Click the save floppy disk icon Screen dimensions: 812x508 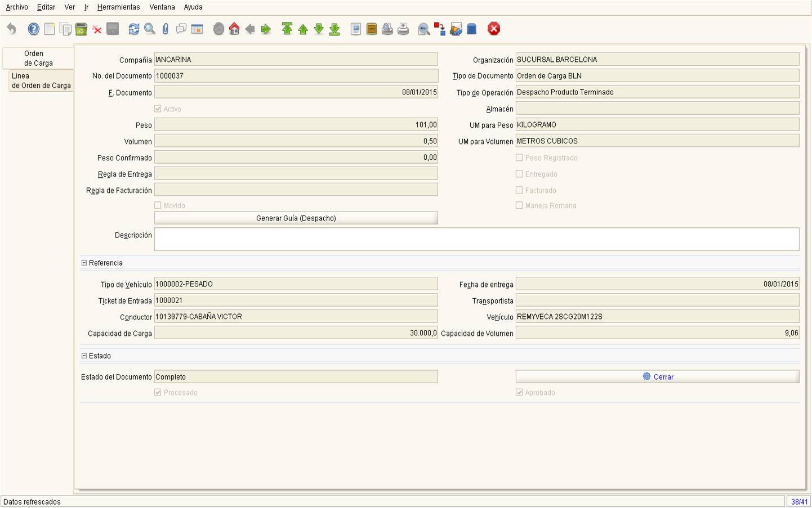click(113, 29)
